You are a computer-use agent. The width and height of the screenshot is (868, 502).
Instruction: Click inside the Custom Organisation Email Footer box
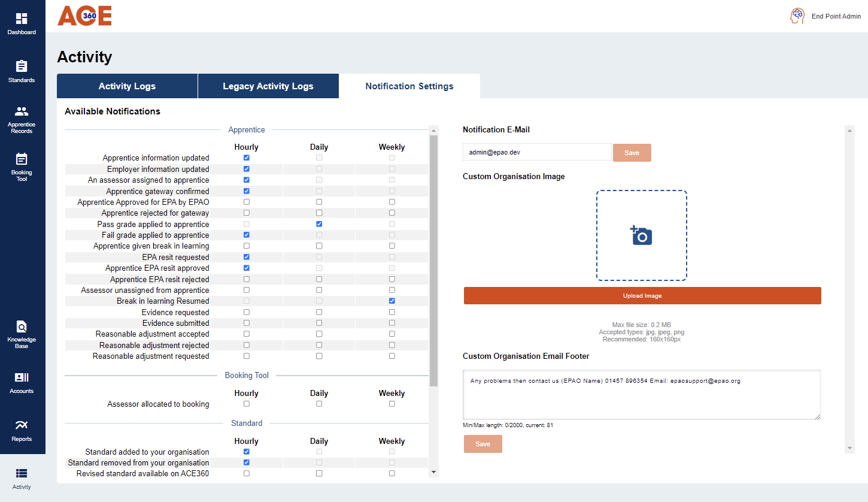click(642, 394)
